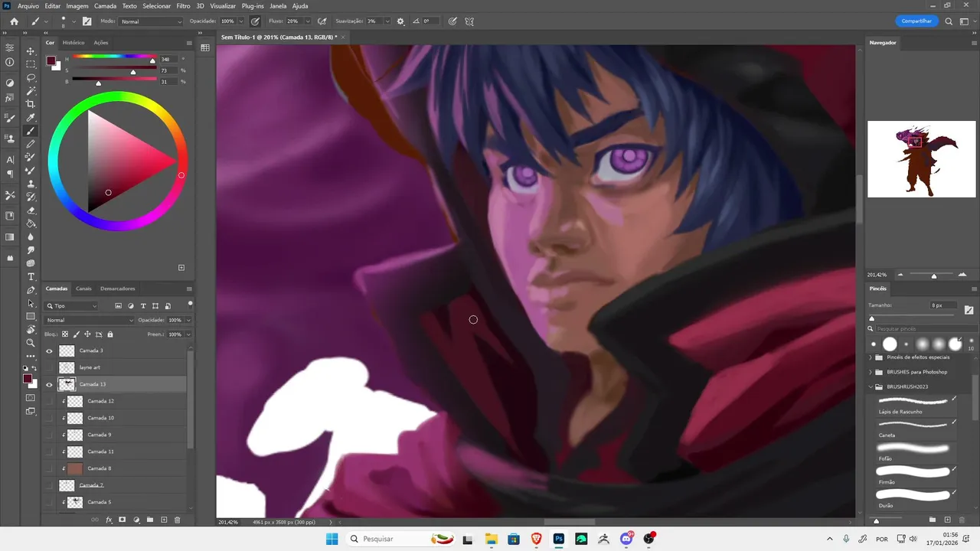
Task: Select the Path Selection arrow tool
Action: (x=31, y=303)
